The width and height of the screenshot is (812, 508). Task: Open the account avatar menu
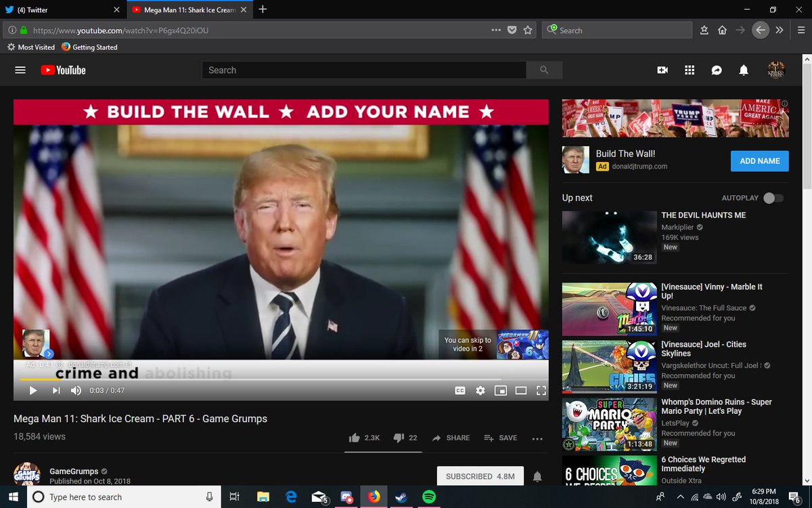pyautogui.click(x=775, y=70)
